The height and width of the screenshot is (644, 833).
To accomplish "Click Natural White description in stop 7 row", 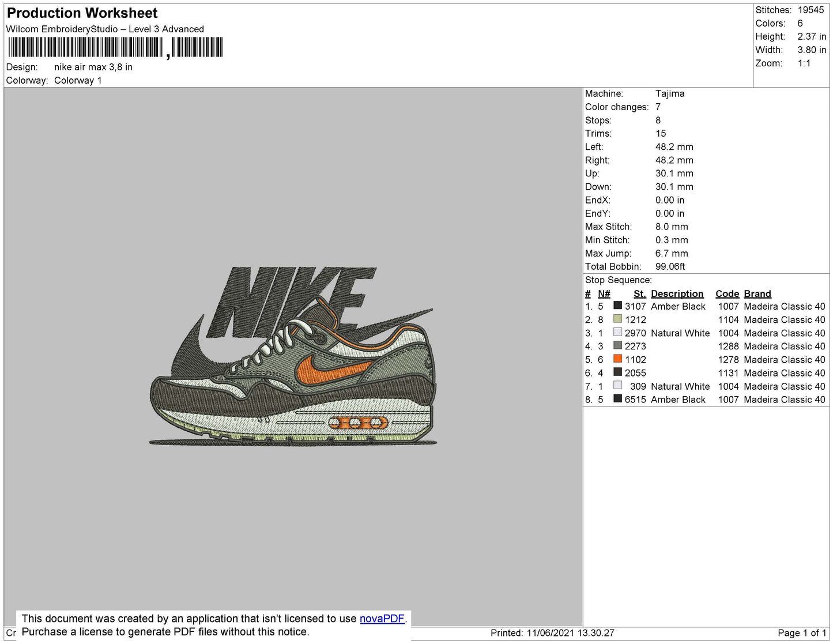I will (680, 386).
